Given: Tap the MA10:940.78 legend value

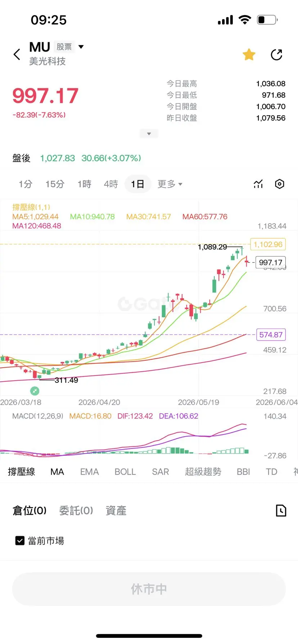Looking at the screenshot, I should [x=92, y=217].
